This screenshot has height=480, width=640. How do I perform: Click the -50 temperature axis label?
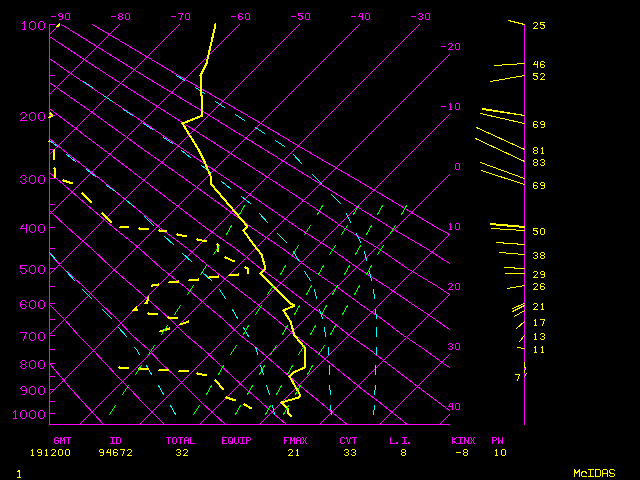[300, 17]
